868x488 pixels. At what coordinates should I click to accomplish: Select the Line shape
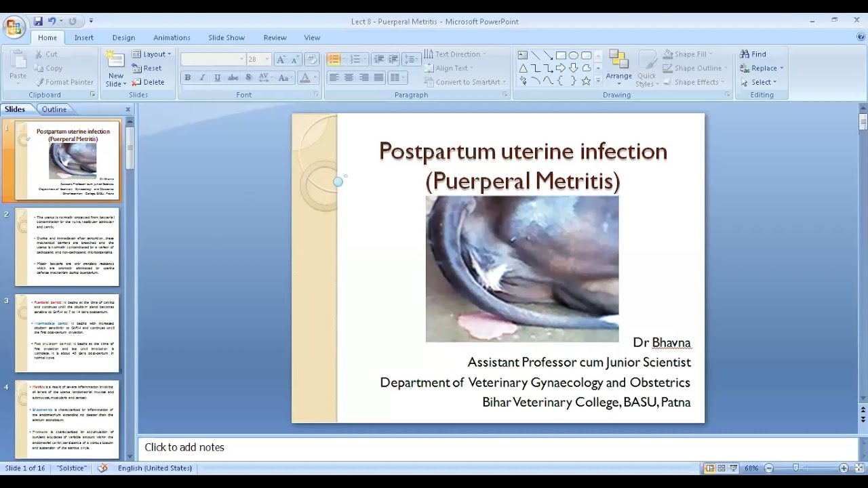coord(536,56)
